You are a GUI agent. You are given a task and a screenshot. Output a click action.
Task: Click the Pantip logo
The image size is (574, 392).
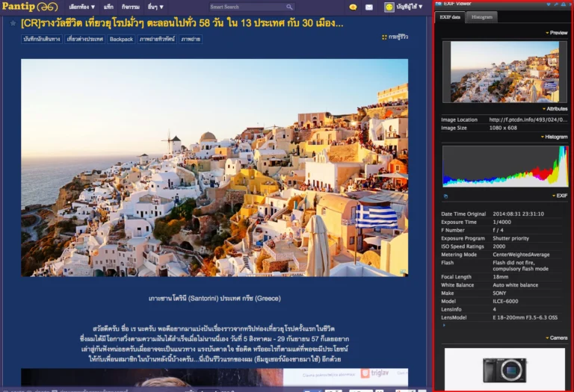pyautogui.click(x=30, y=7)
